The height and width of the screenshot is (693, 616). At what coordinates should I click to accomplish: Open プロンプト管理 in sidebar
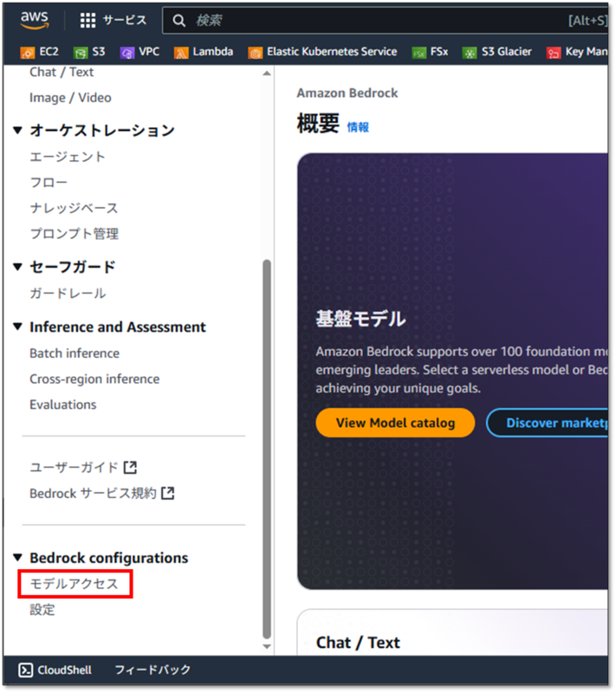pyautogui.click(x=74, y=234)
